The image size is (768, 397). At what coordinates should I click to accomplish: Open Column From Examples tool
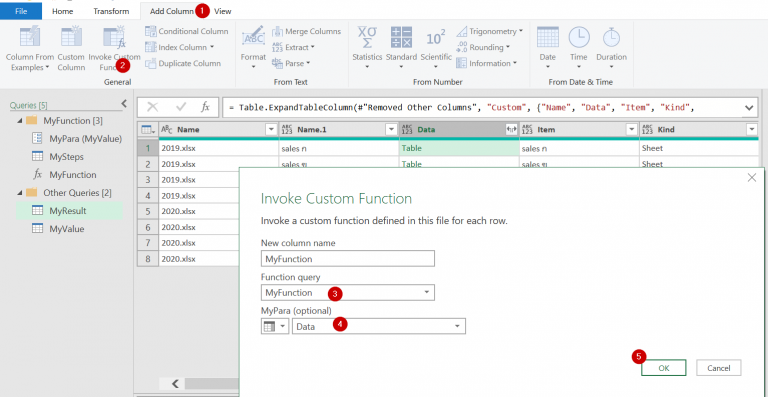click(29, 49)
